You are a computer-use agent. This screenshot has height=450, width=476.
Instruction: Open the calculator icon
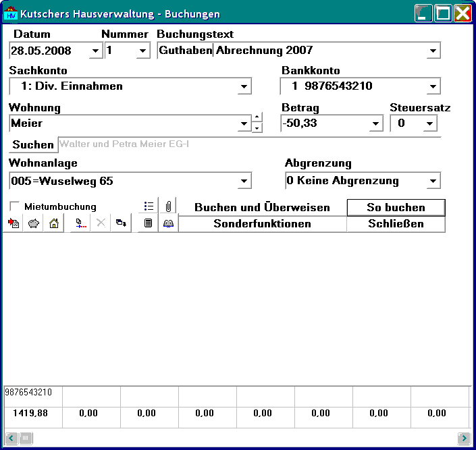(x=148, y=223)
